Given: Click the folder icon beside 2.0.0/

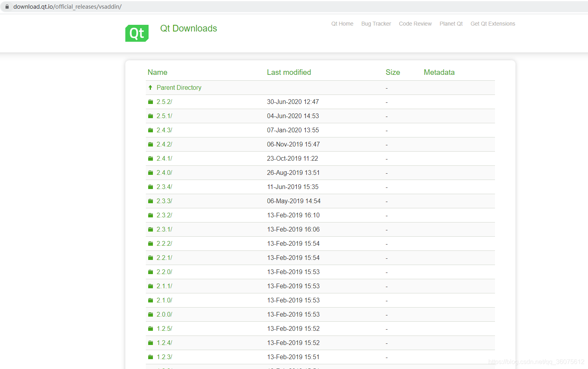Looking at the screenshot, I should pos(151,315).
